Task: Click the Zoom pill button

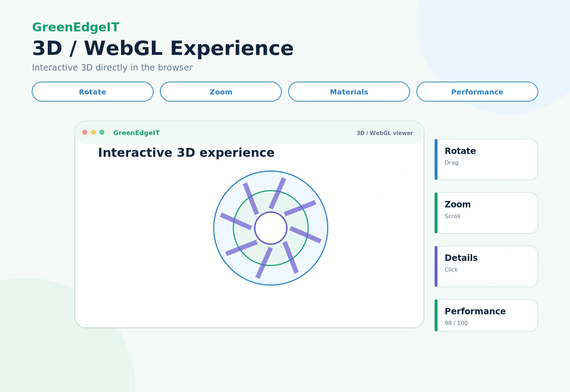Action: (x=221, y=92)
